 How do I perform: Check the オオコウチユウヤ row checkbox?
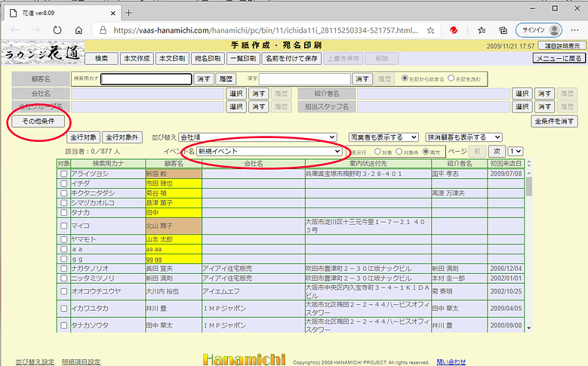click(x=63, y=291)
